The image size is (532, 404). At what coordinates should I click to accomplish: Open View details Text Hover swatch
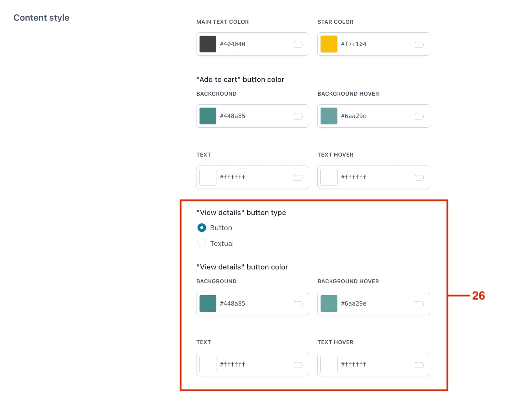pyautogui.click(x=329, y=364)
